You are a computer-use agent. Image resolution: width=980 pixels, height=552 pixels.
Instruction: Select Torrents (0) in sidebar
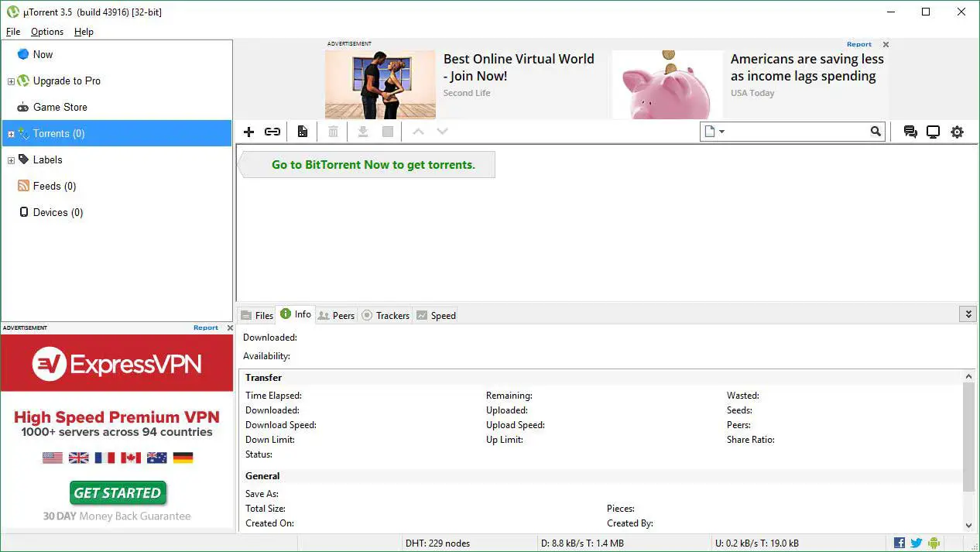click(x=117, y=133)
